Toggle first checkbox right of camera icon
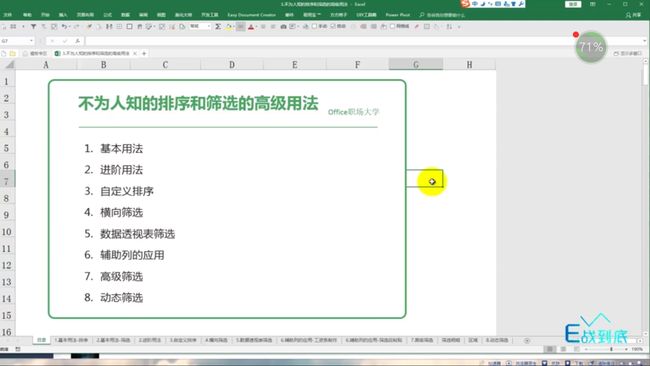The height and width of the screenshot is (366, 650). 314,26
